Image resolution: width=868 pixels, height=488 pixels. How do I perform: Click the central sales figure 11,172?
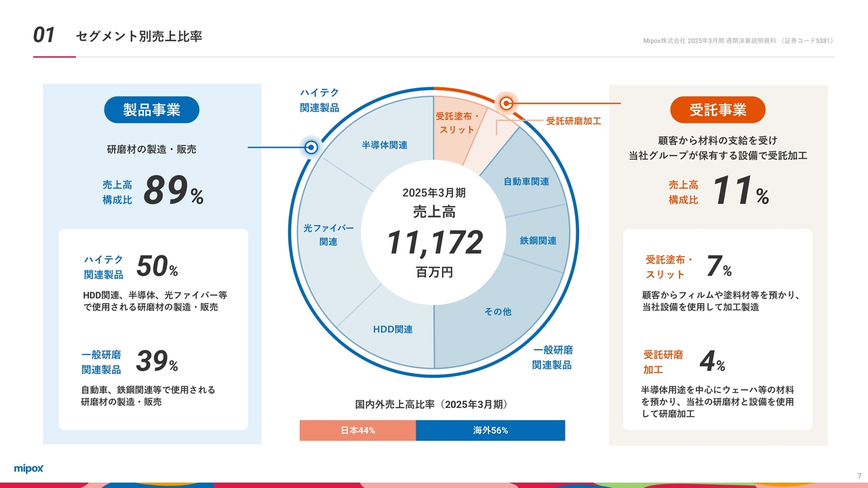435,243
